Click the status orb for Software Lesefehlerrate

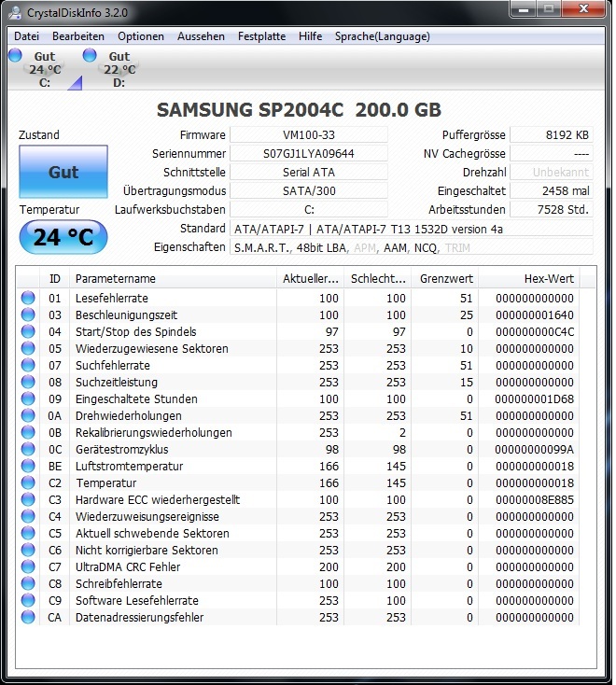click(x=28, y=600)
